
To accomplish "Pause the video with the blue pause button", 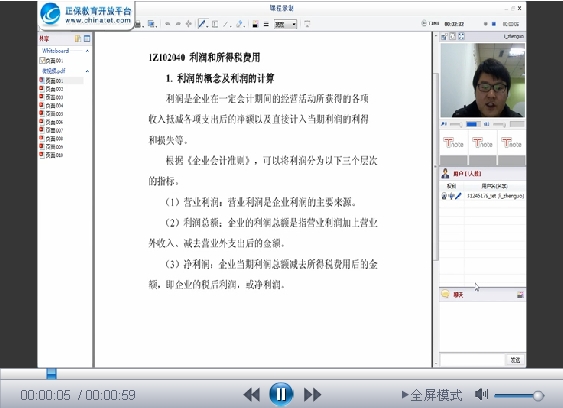I will pyautogui.click(x=281, y=394).
